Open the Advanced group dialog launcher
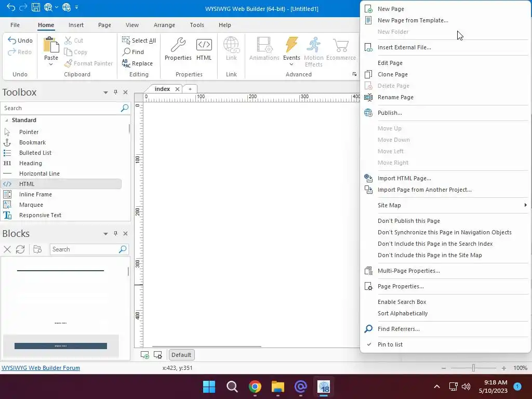Image resolution: width=532 pixels, height=399 pixels. coord(354,74)
